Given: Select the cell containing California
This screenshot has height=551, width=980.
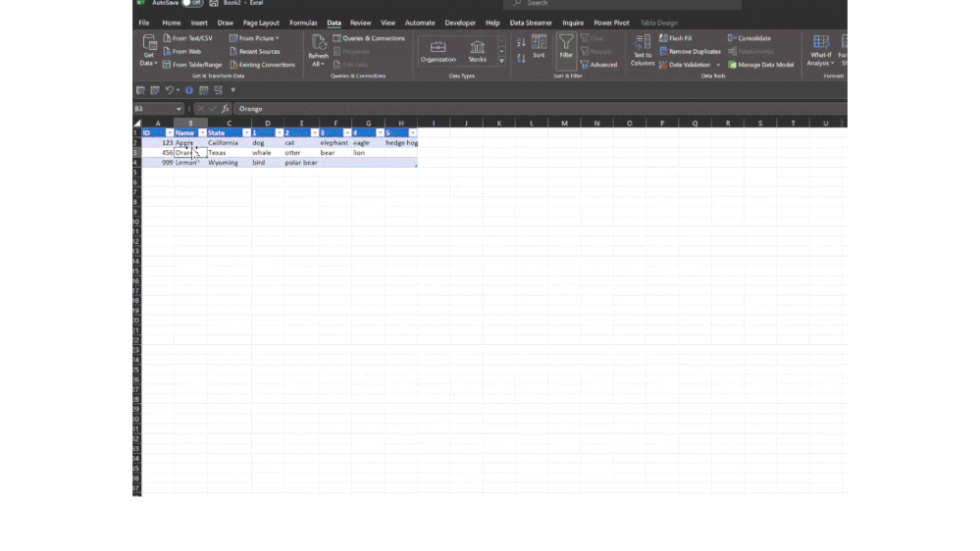Looking at the screenshot, I should pyautogui.click(x=229, y=143).
